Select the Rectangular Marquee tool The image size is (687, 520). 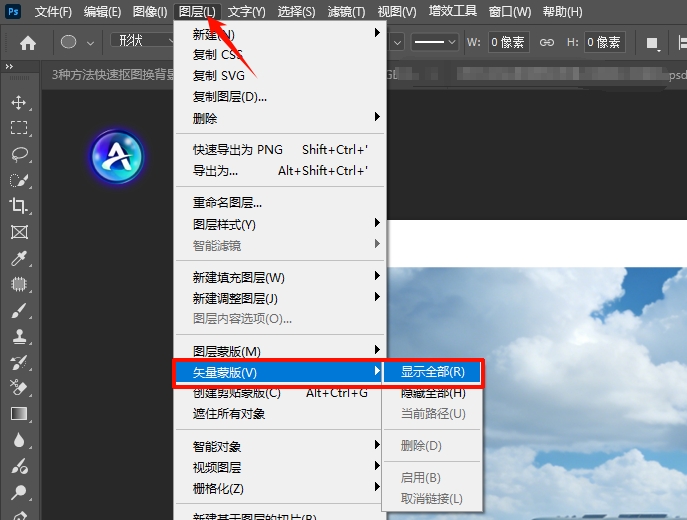pyautogui.click(x=19, y=128)
